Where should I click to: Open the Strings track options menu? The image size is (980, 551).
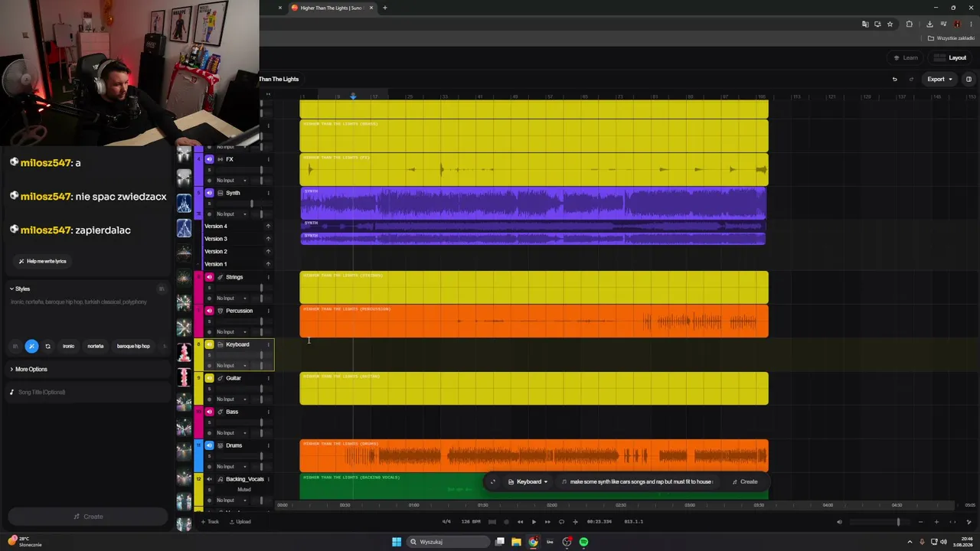pos(268,277)
